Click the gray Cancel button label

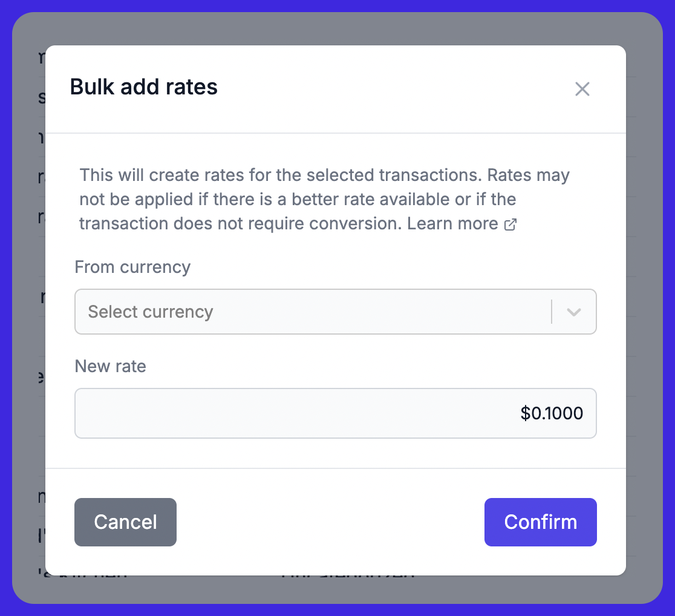point(125,522)
